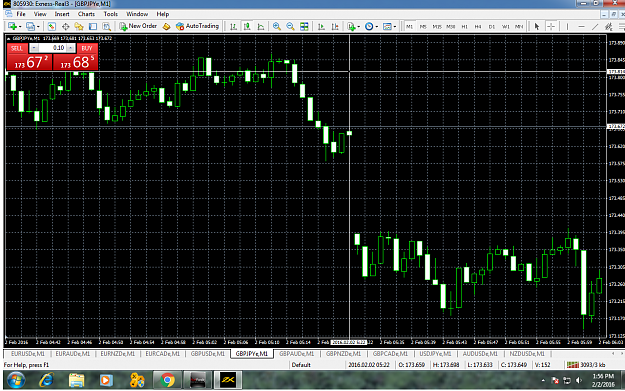Click the 0.10 volume input field
This screenshot has height=391, width=625.
(53, 48)
